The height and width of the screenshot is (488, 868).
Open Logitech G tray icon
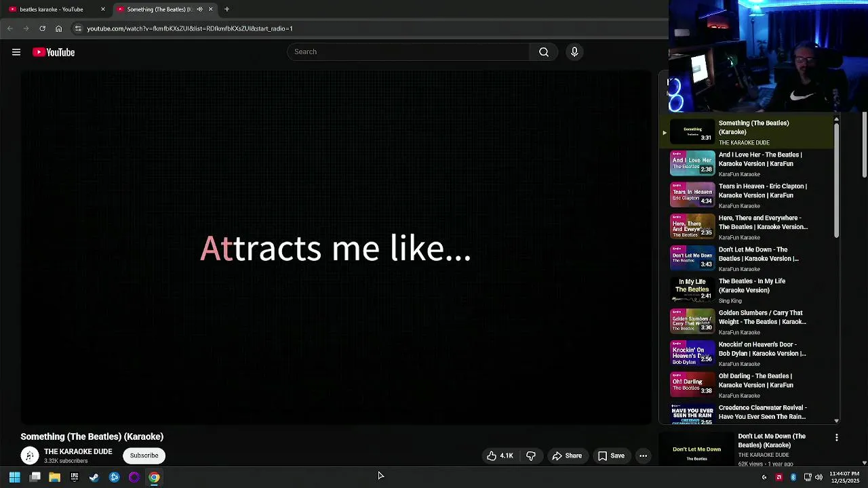click(764, 478)
